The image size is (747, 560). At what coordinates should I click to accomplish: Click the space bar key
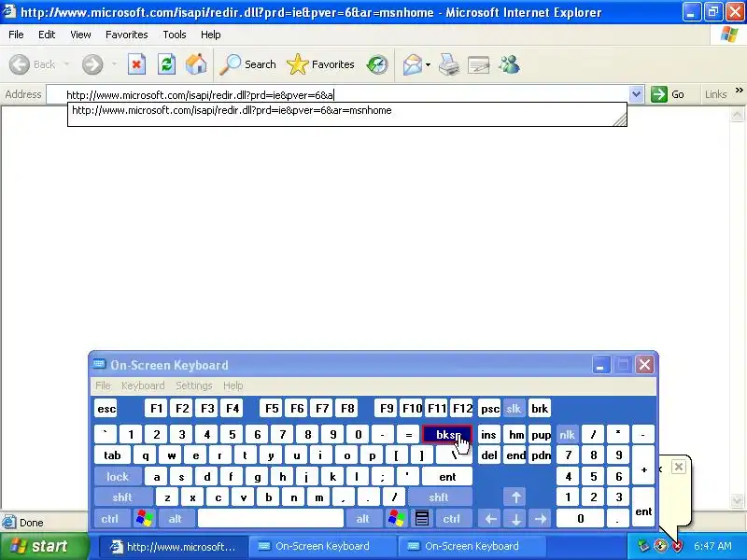point(271,519)
